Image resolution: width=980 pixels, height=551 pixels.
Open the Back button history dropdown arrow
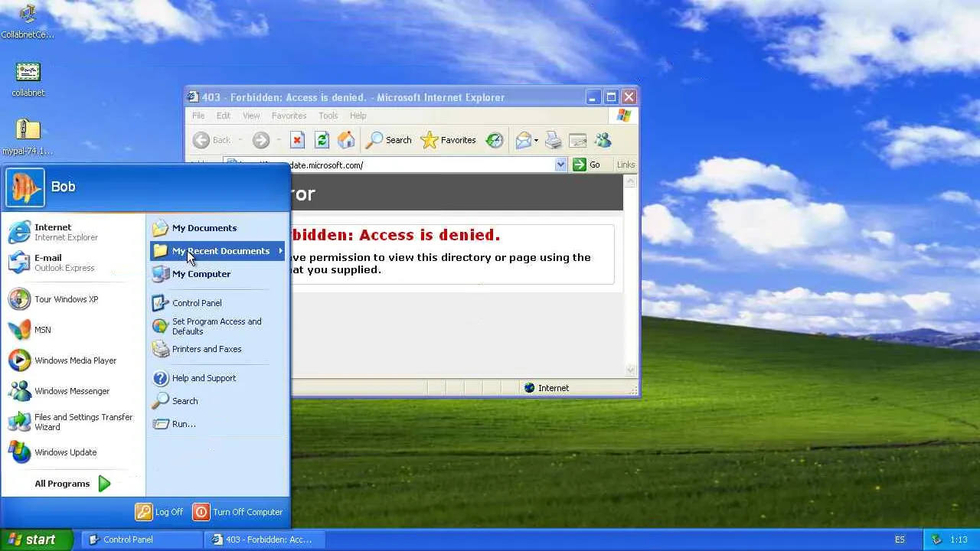[240, 140]
